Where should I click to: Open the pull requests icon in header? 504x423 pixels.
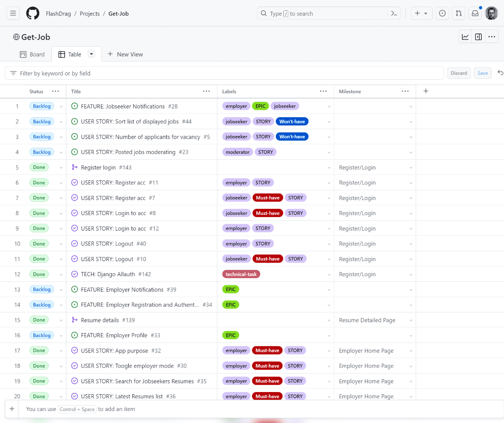pos(459,13)
